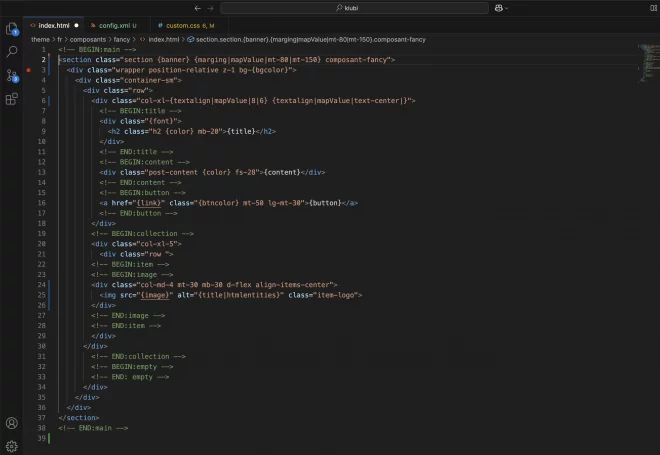The height and width of the screenshot is (455, 660).
Task: Click the unsaved dot on index.html tab
Action: (76, 26)
